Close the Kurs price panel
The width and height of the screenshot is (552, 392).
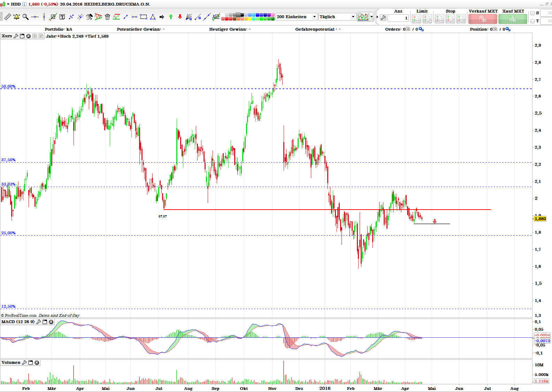pos(29,36)
